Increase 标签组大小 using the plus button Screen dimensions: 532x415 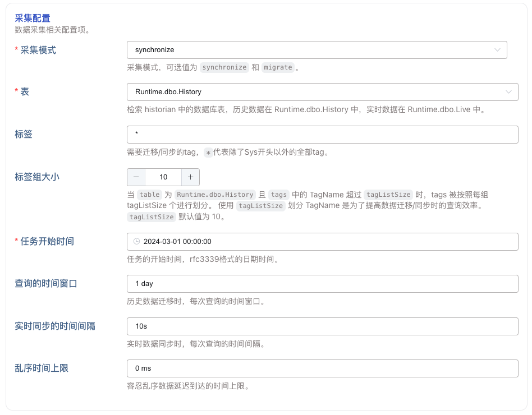click(190, 177)
